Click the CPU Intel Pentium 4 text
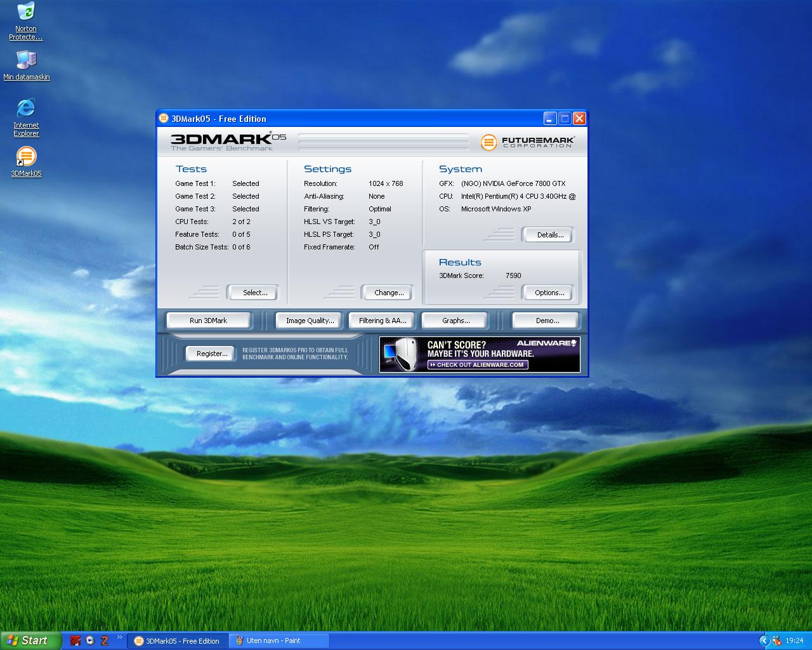The height and width of the screenshot is (650, 812). click(x=518, y=196)
